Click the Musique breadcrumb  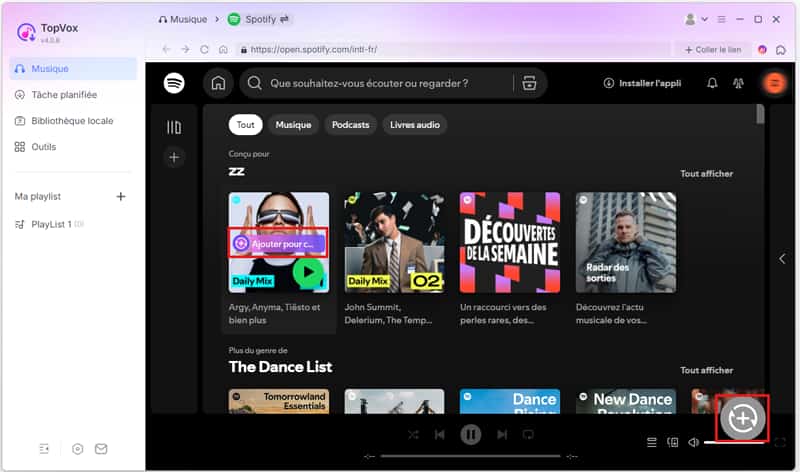click(183, 19)
